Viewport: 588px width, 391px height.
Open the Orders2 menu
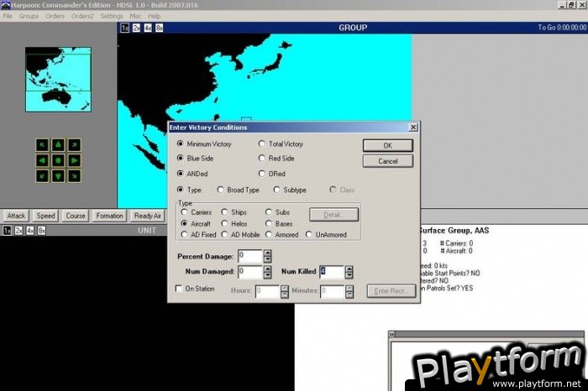[x=82, y=16]
